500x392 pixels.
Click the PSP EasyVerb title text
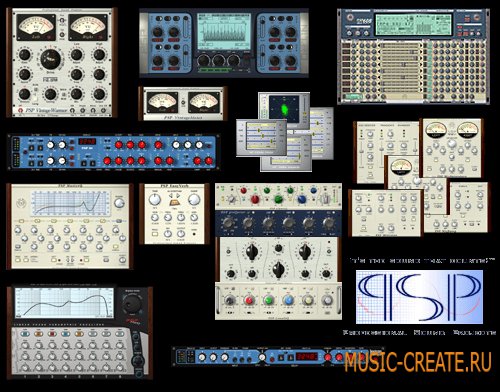tap(174, 186)
